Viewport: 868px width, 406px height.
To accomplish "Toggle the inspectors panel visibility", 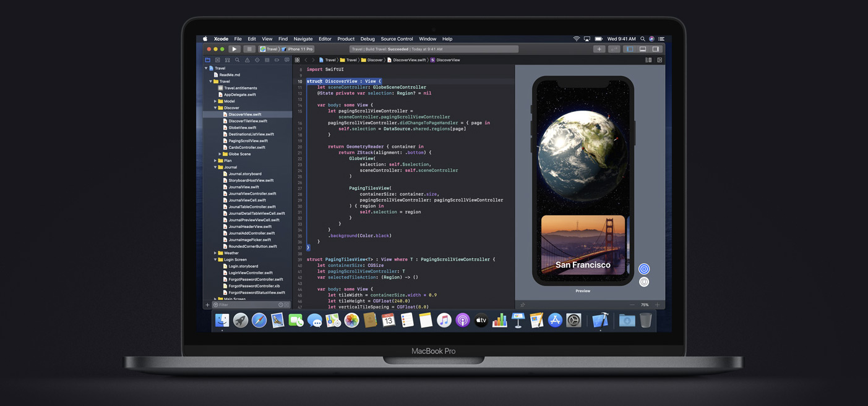I will pyautogui.click(x=656, y=49).
